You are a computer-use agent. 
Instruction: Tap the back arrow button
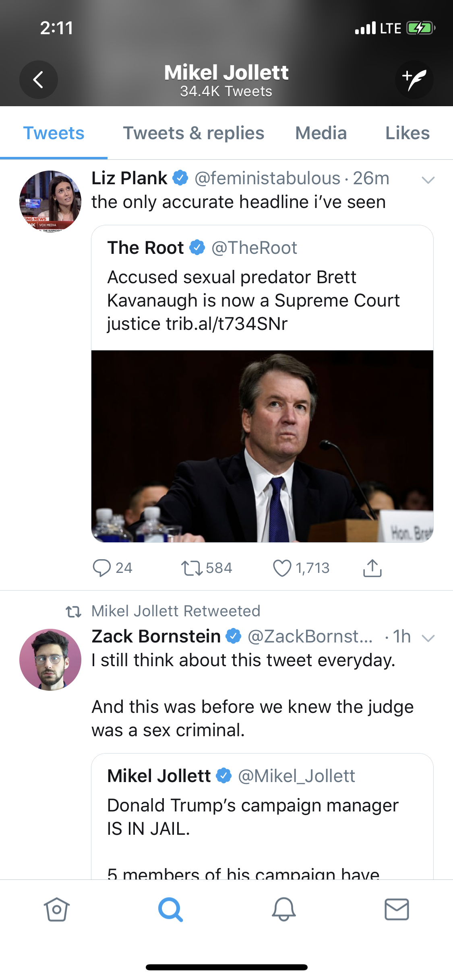(38, 80)
